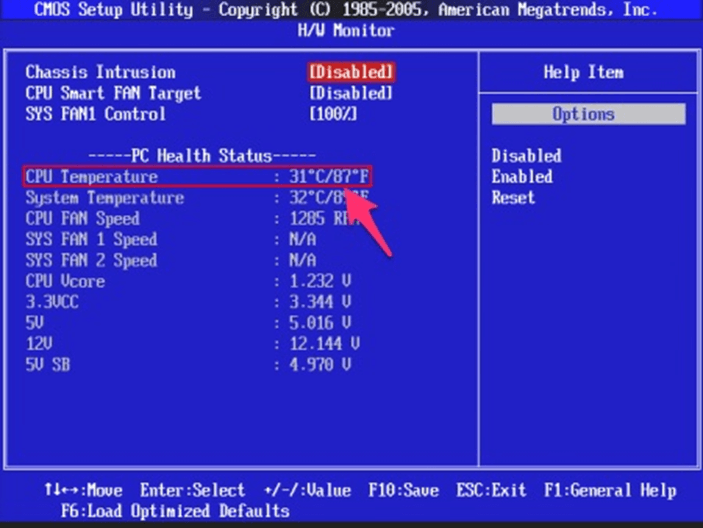Screen dimensions: 703x528
Task: Click the CPU Temperature label
Action: click(x=91, y=177)
